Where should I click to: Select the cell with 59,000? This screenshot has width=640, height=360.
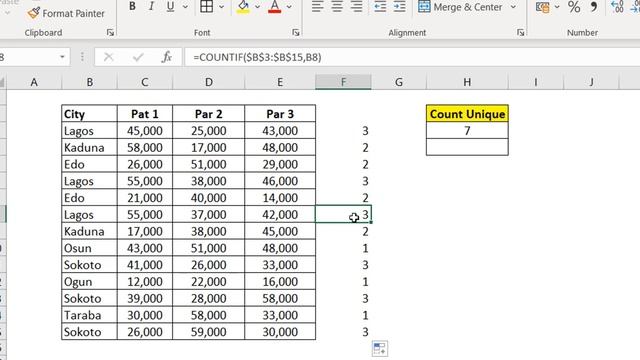(x=209, y=331)
